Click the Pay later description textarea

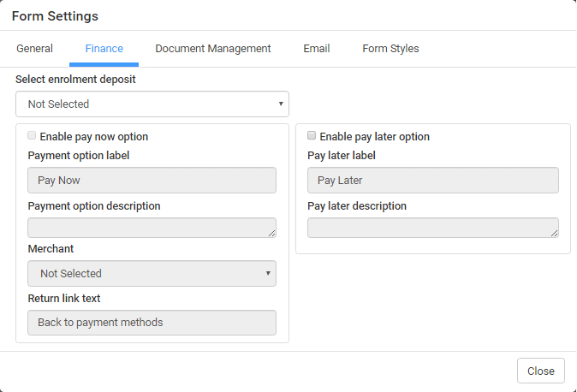coord(433,228)
